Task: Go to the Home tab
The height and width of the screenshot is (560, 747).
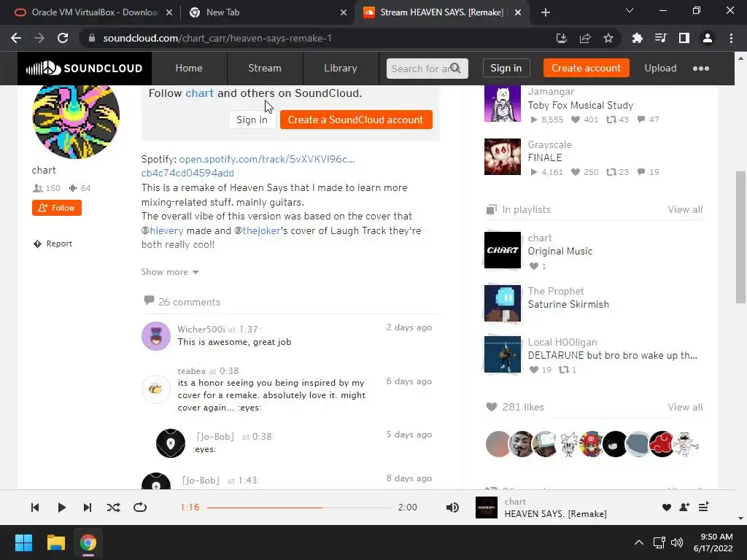Action: pyautogui.click(x=189, y=68)
